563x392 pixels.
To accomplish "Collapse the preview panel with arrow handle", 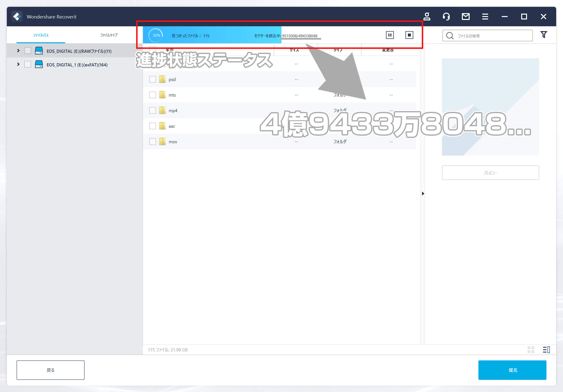I will [x=423, y=194].
